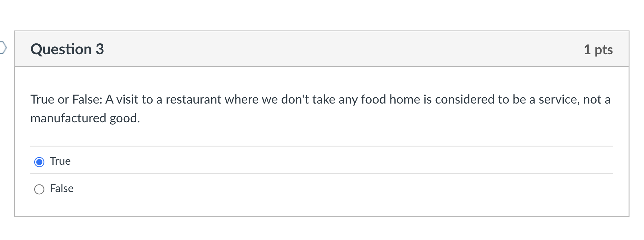The width and height of the screenshot is (644, 240).
Task: Click inside the Question 3 header bar
Action: [x=296, y=49]
